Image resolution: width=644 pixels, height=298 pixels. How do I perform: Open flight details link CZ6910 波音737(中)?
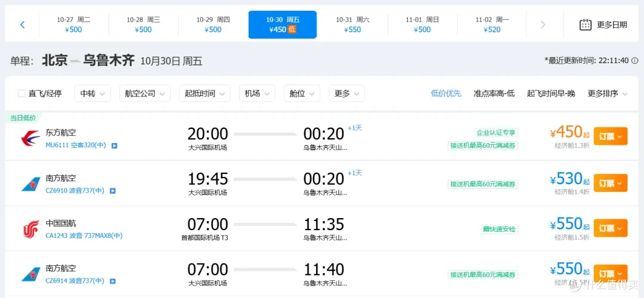click(x=75, y=191)
